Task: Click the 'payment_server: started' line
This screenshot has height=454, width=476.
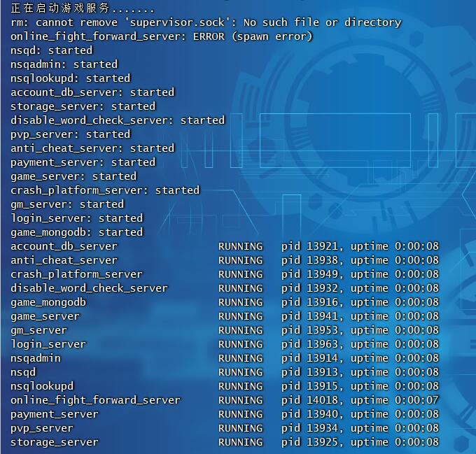Action: [83, 162]
